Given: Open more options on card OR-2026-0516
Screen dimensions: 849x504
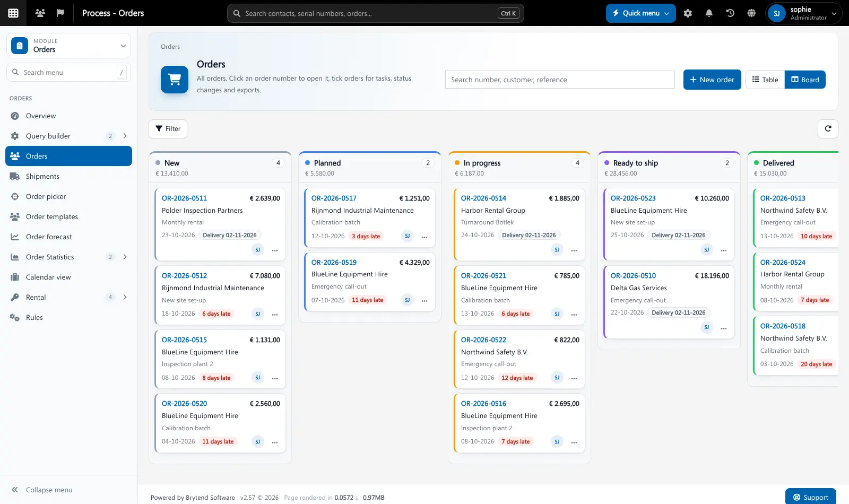Looking at the screenshot, I should tap(574, 442).
